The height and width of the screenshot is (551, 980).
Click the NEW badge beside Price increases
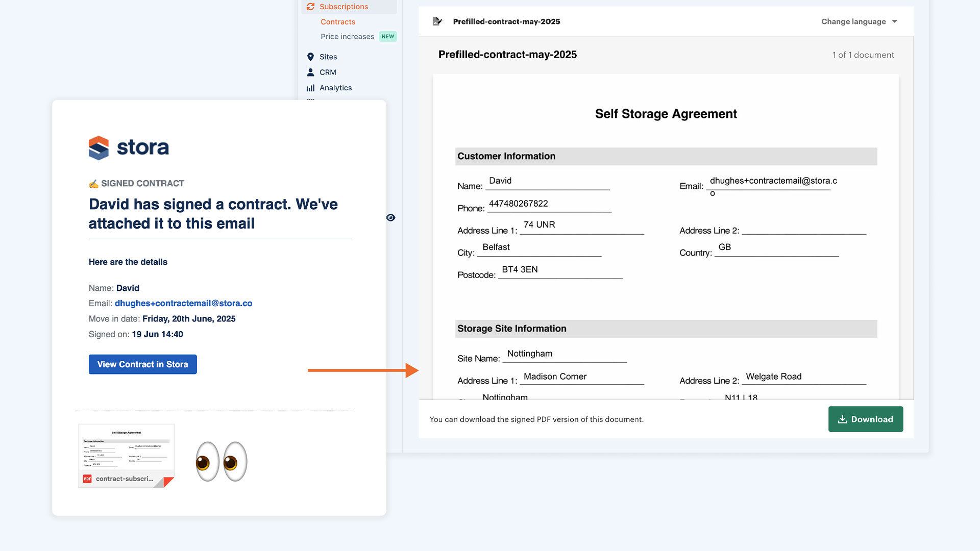click(x=388, y=36)
